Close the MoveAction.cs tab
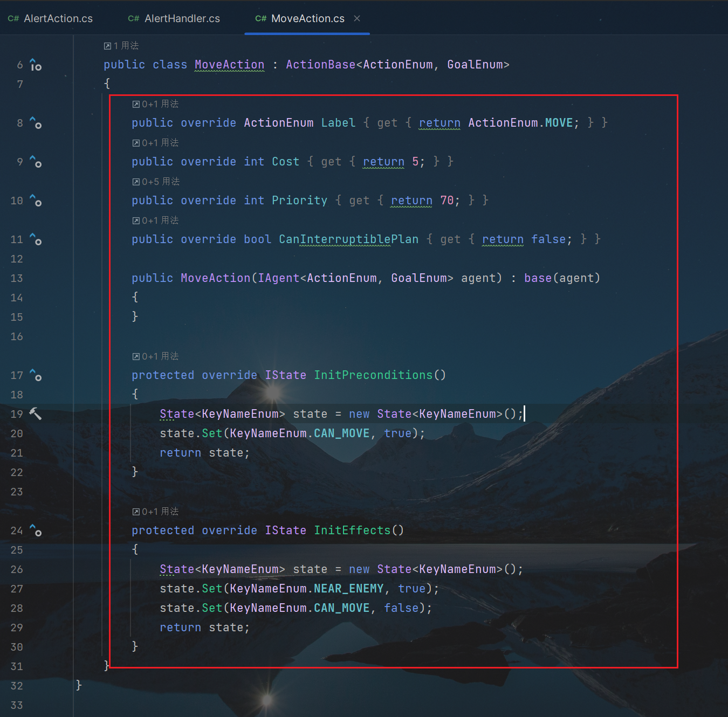Viewport: 728px width, 717px height. 357,18
